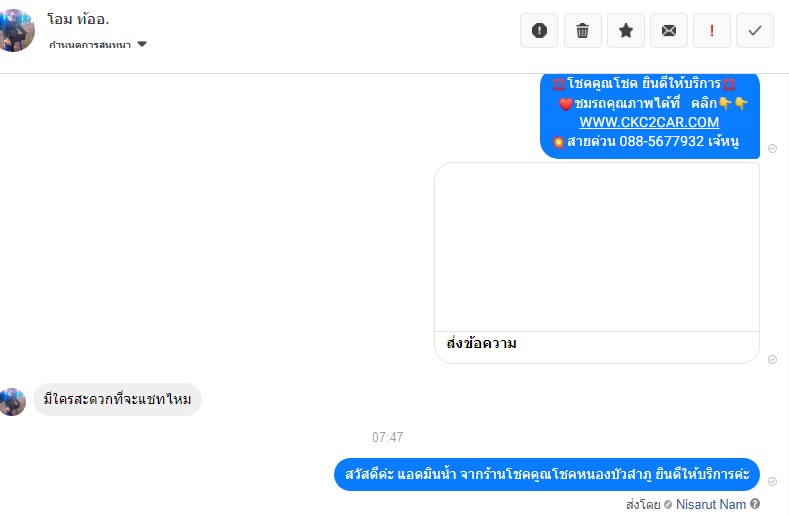The width and height of the screenshot is (789, 517).
Task: Open customer profile picture in header
Action: click(16, 30)
